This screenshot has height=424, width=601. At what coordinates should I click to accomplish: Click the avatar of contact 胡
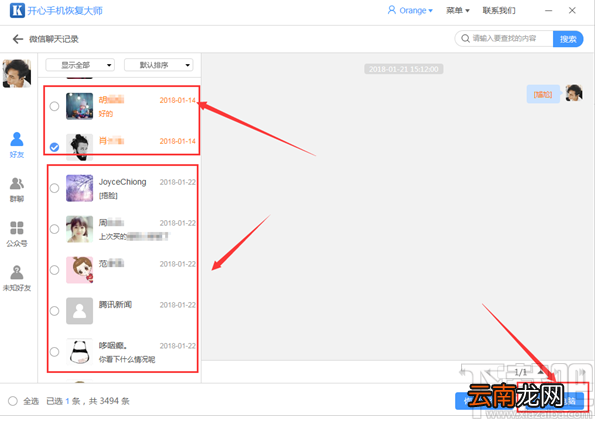pyautogui.click(x=79, y=106)
